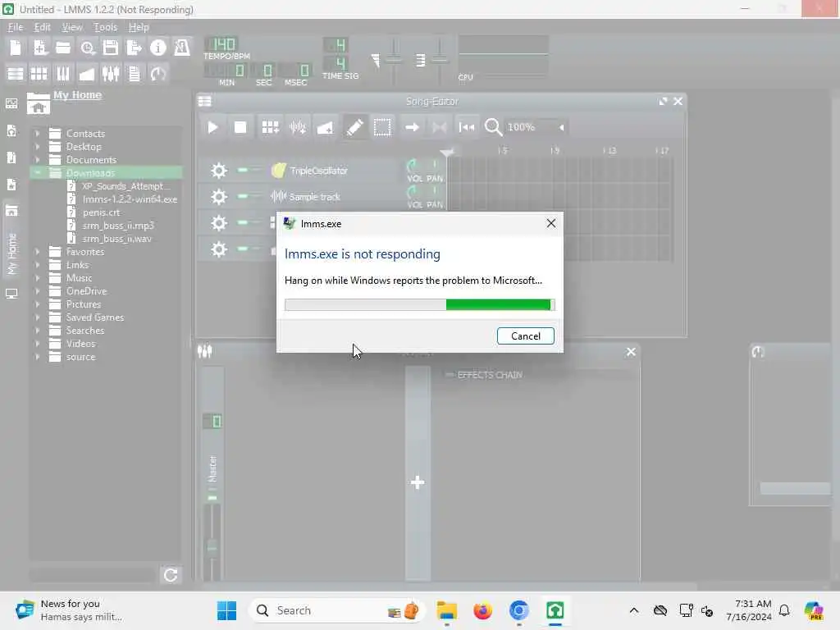Add an automation track in Song-Editor
Screen dimensions: 840x630
pos(325,127)
